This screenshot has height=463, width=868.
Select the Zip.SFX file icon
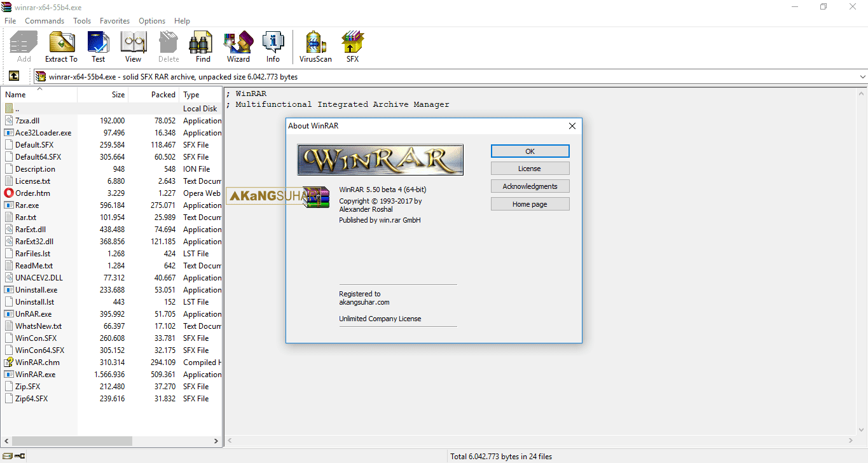pyautogui.click(x=9, y=387)
